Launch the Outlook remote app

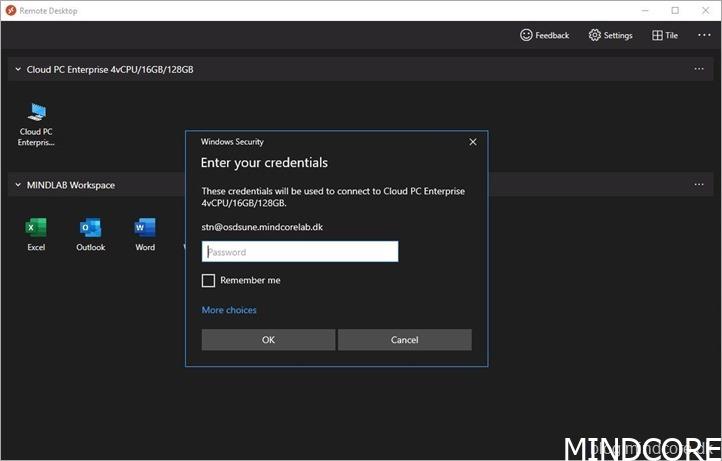[90, 228]
